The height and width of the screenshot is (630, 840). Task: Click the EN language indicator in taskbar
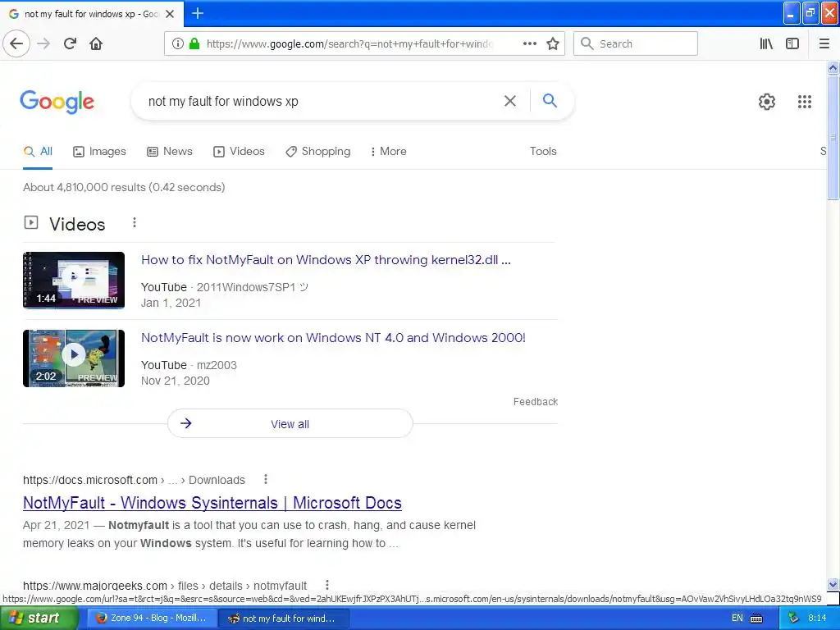(737, 619)
